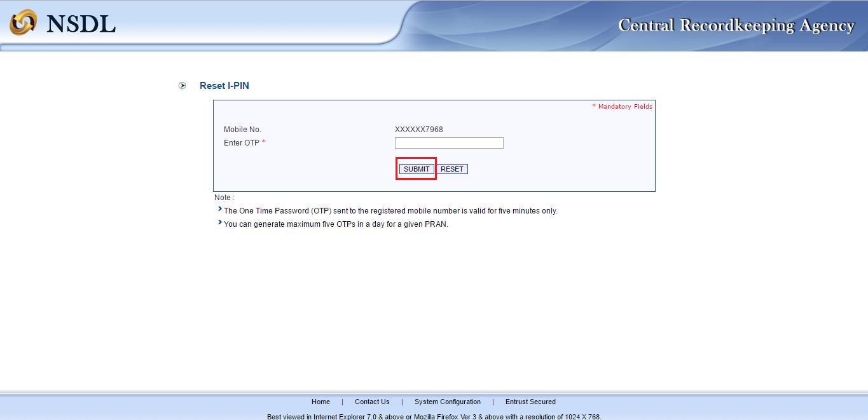Reset the OTP entry form
The height and width of the screenshot is (420, 868).
click(x=451, y=168)
